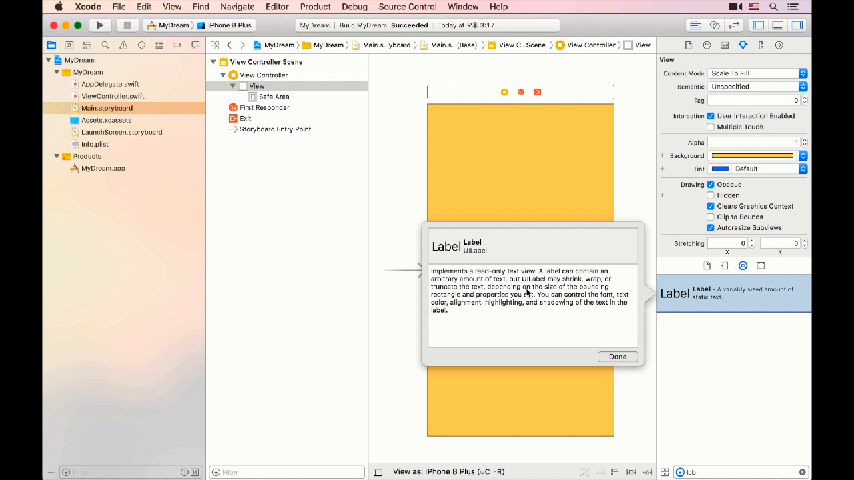Open the Source Control navigator
The image size is (854, 480).
point(69,45)
